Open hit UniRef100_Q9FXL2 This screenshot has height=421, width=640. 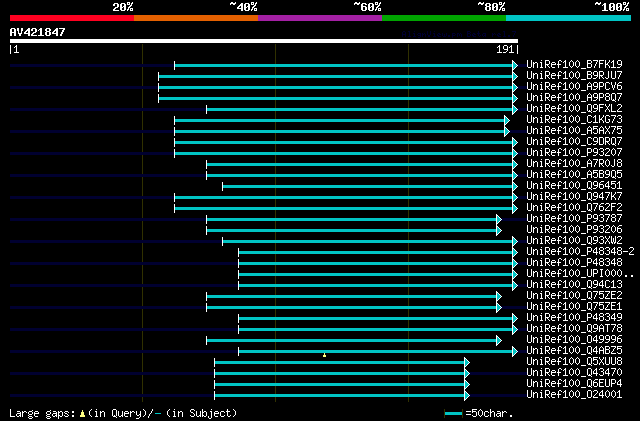tap(574, 108)
